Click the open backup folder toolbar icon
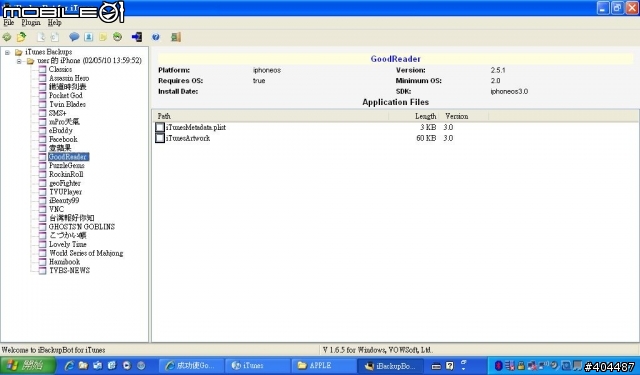Screen dimensions: 640x375 (x=21, y=37)
